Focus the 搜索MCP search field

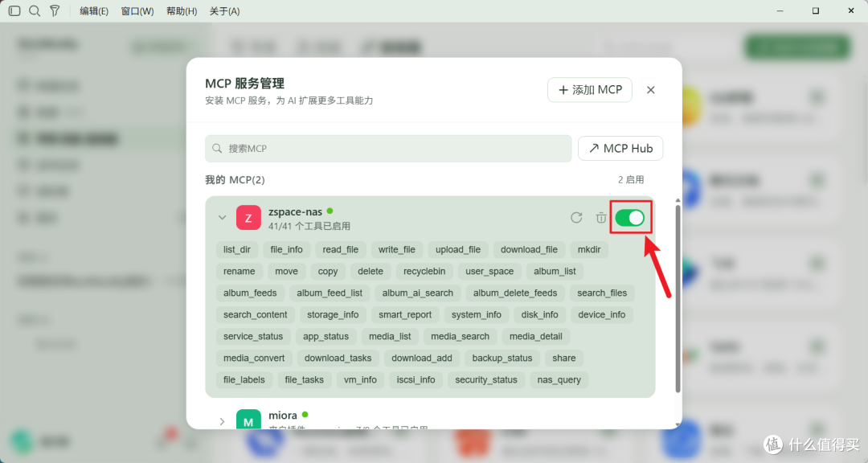[x=388, y=149]
